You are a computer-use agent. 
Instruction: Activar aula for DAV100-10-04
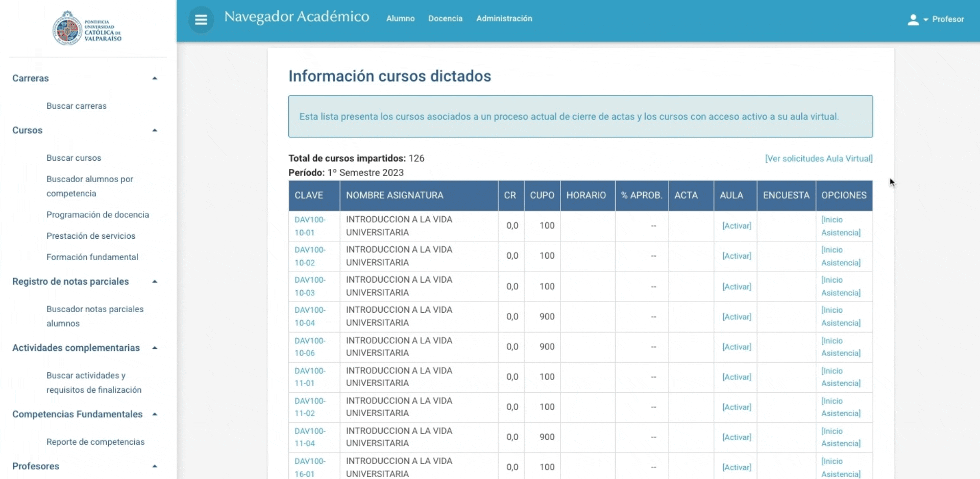(737, 317)
